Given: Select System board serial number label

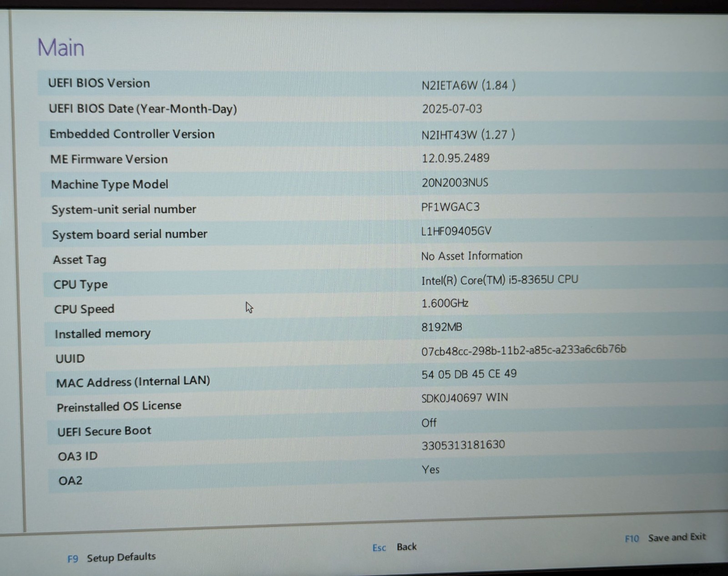Looking at the screenshot, I should point(130,235).
